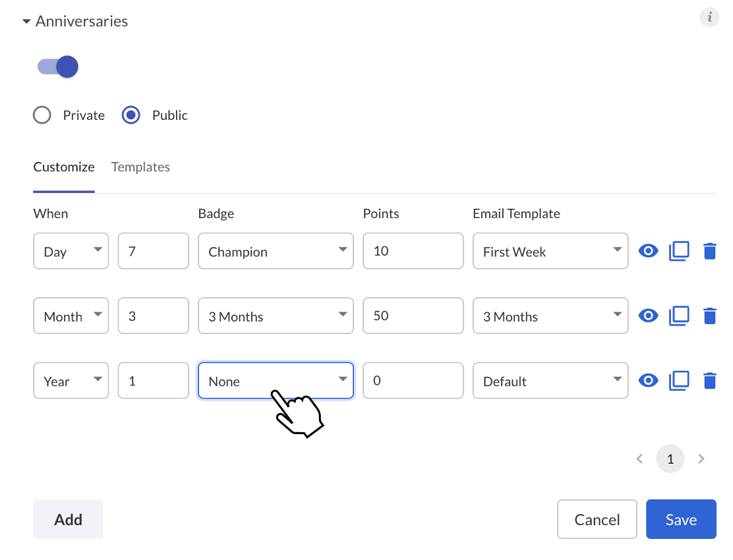This screenshot has height=560, width=733.
Task: Delete the Month 3 anniversary row
Action: [x=710, y=316]
